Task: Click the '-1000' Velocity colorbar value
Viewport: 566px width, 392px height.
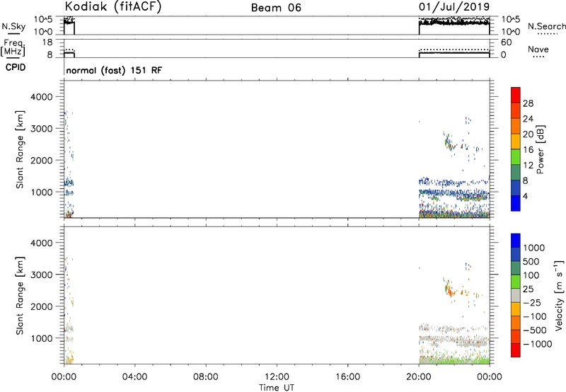Action: pos(538,344)
